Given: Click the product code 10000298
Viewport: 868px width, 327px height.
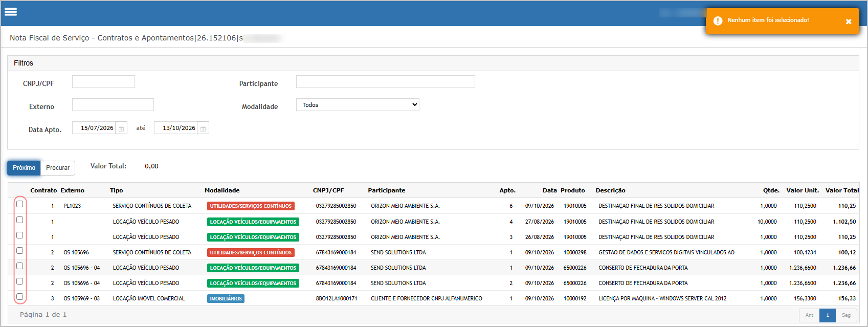Looking at the screenshot, I should (x=575, y=252).
